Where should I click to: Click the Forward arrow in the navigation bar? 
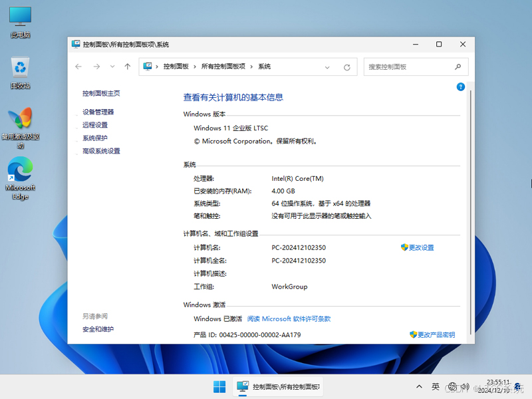click(x=96, y=66)
